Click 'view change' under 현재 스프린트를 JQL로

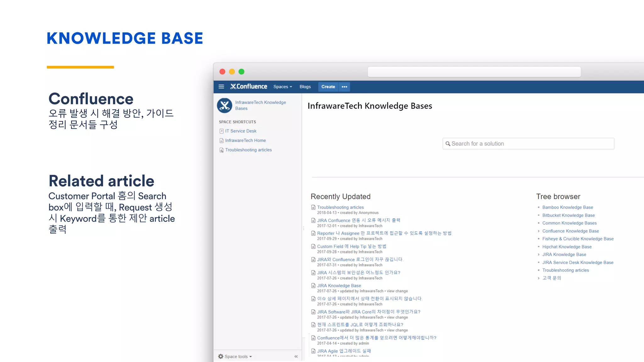click(x=397, y=330)
